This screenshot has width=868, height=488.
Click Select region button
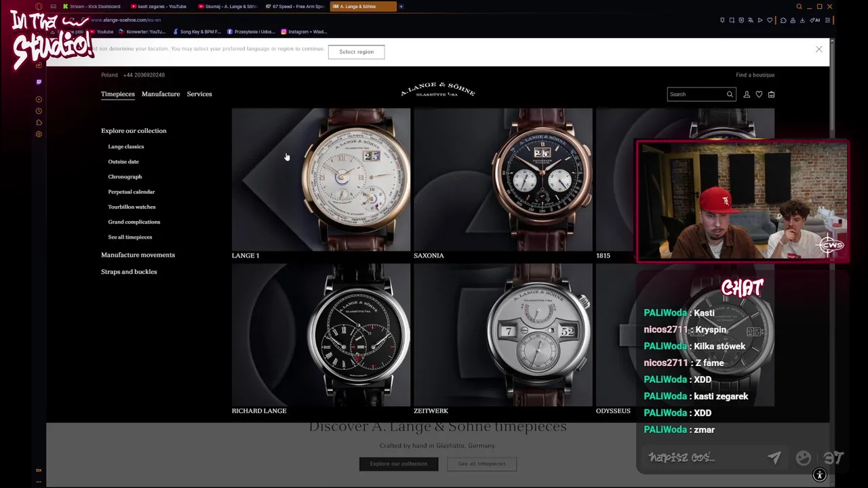point(356,52)
